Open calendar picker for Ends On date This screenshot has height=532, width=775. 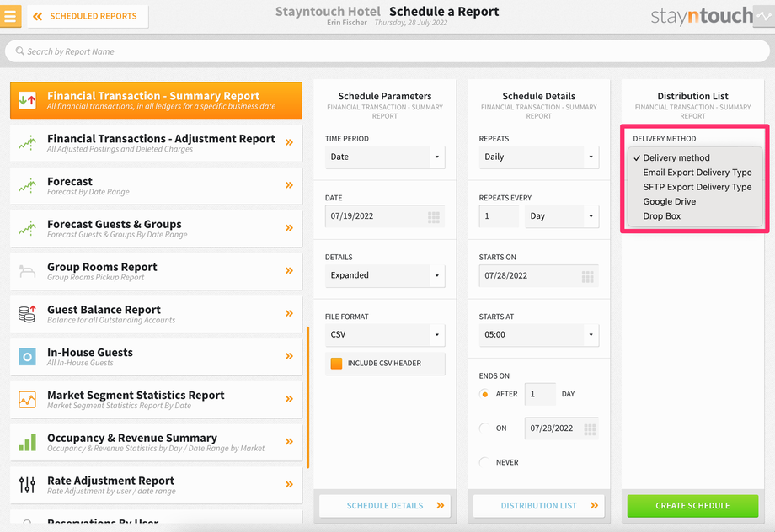(590, 428)
